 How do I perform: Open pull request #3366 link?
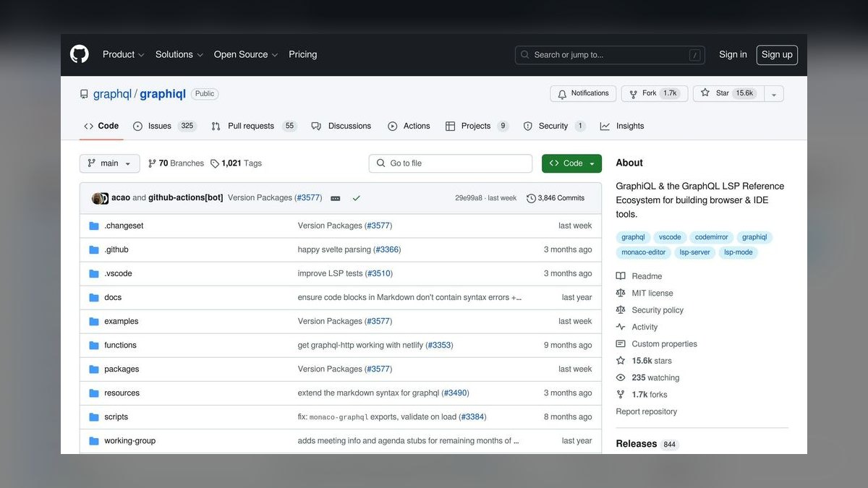pyautogui.click(x=387, y=249)
